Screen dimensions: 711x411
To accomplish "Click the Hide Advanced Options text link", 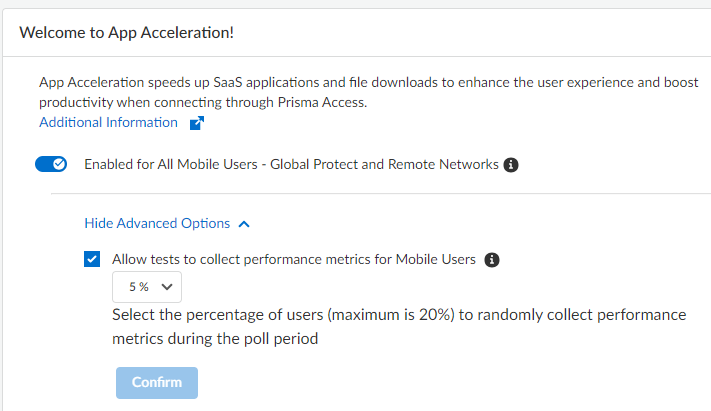I will [157, 224].
